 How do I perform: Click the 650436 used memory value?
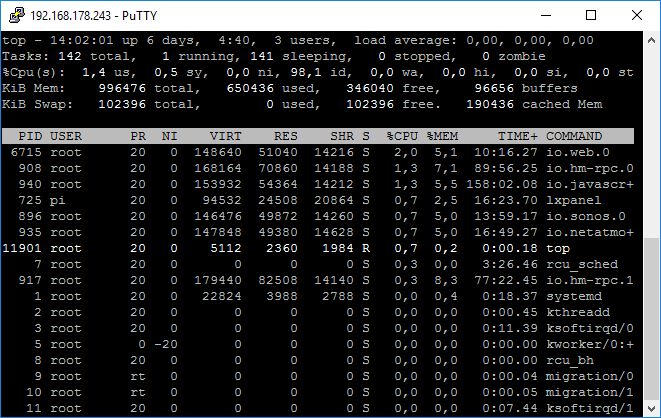click(x=250, y=88)
